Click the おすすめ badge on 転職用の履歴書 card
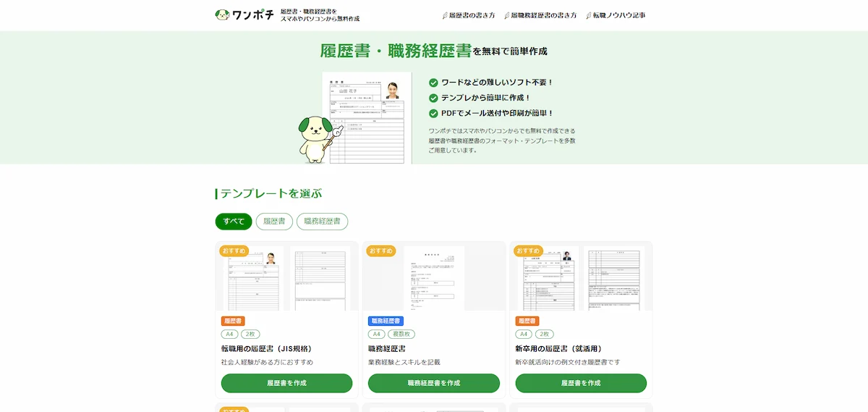 pos(234,251)
